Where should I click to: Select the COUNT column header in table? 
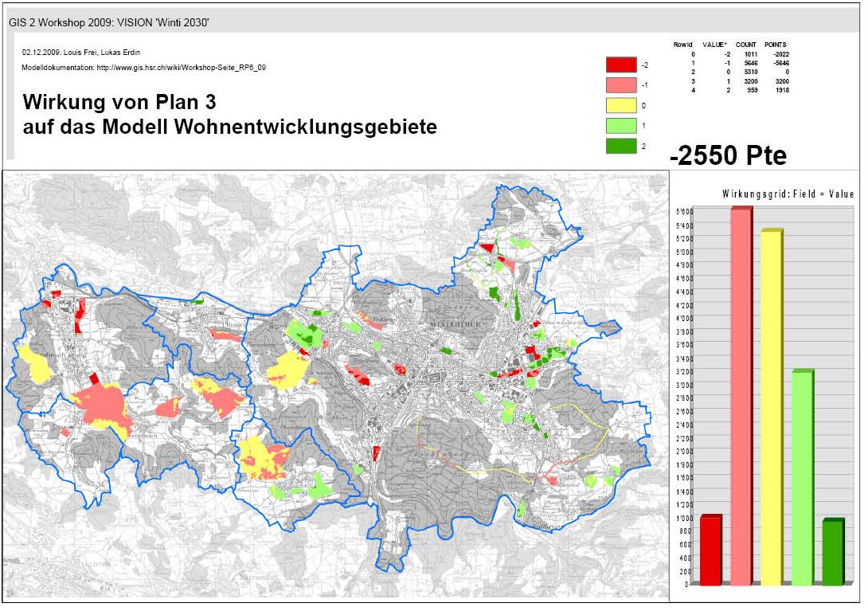point(746,45)
